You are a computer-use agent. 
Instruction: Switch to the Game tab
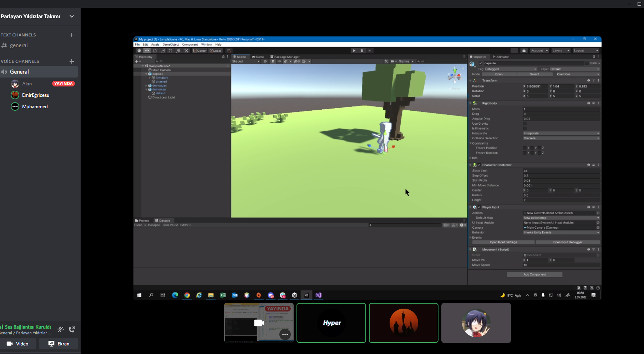click(x=258, y=57)
